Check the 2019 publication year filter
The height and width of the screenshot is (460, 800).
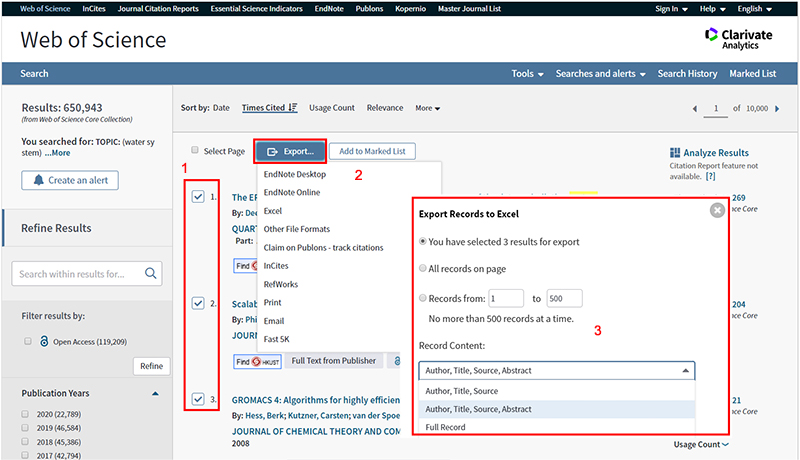25,427
